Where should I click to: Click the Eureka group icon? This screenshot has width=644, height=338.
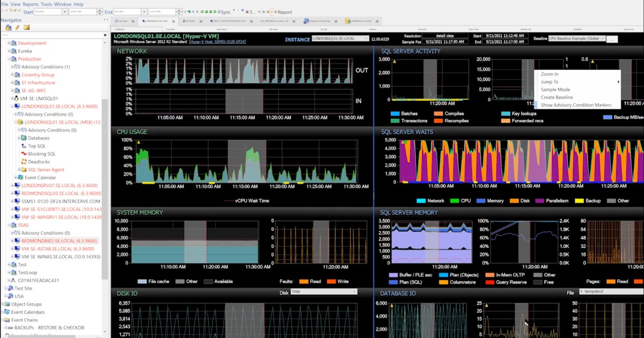point(13,51)
